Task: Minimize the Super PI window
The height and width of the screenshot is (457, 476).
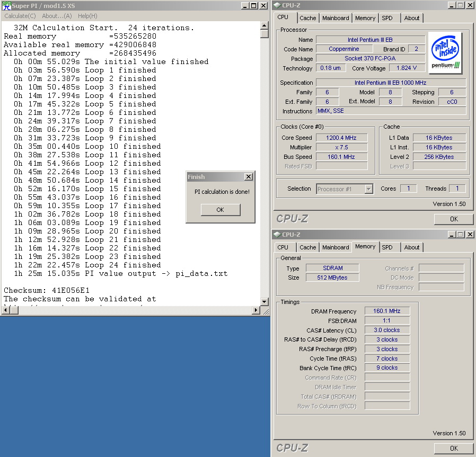Action: click(x=245, y=5)
